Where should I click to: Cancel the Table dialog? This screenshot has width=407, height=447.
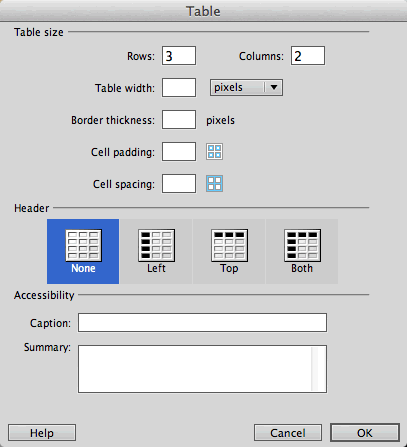click(x=288, y=433)
